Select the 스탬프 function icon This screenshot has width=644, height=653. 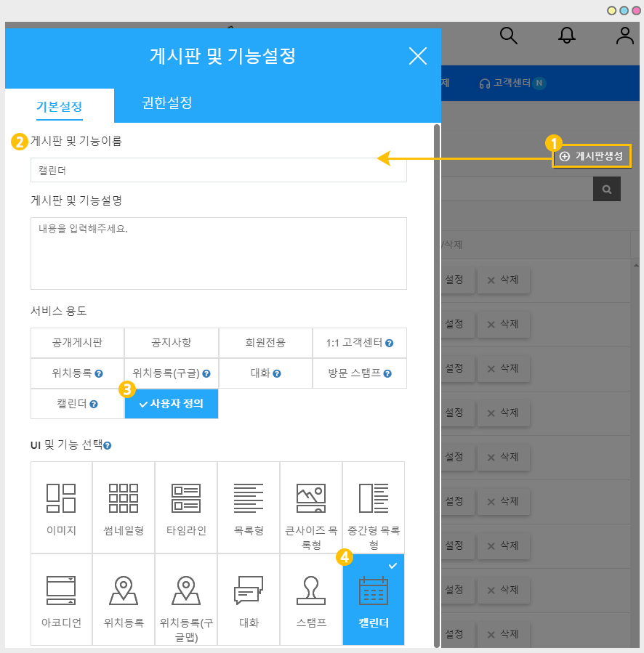click(x=311, y=591)
